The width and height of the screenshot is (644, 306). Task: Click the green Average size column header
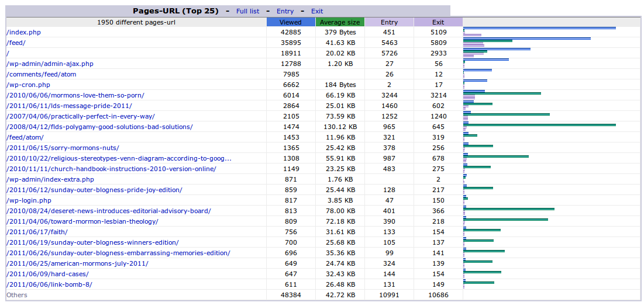pyautogui.click(x=340, y=22)
